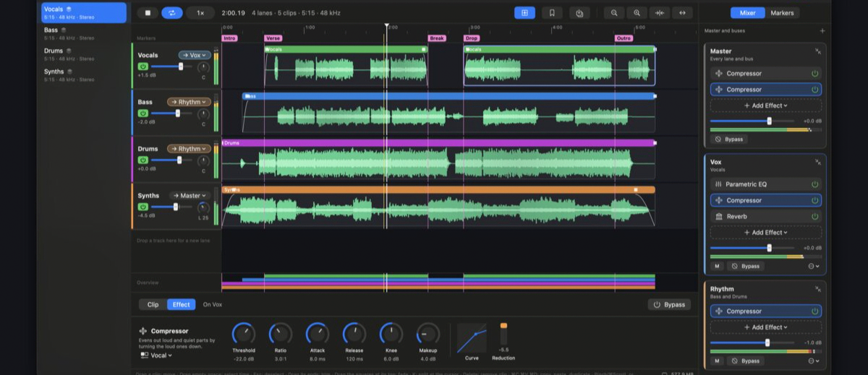Bypass the selected effect on Vox
The image size is (868, 375).
pyautogui.click(x=669, y=305)
